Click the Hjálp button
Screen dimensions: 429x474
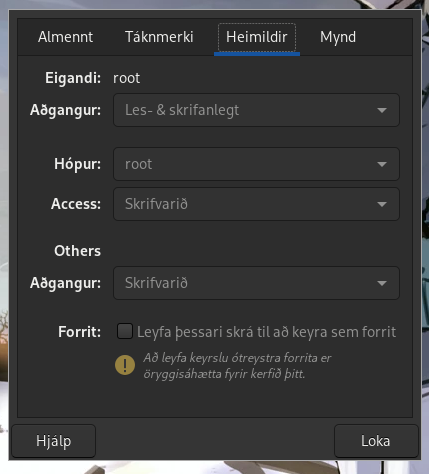click(54, 441)
